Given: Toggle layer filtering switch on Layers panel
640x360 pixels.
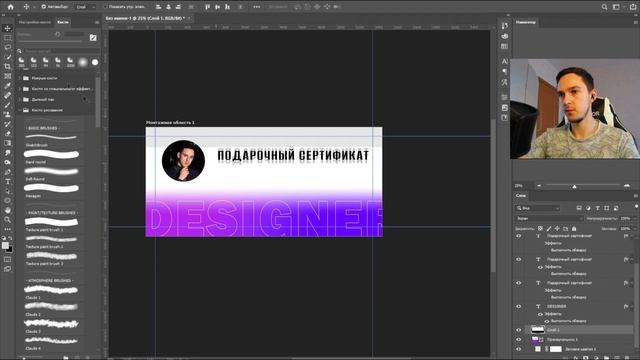Looking at the screenshot, I should (636, 207).
